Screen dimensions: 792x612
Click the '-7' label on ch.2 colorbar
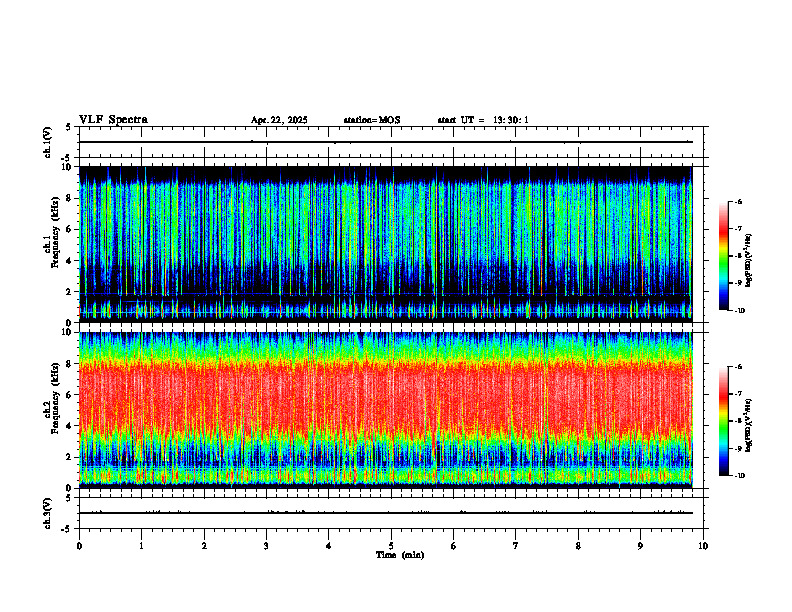[738, 394]
